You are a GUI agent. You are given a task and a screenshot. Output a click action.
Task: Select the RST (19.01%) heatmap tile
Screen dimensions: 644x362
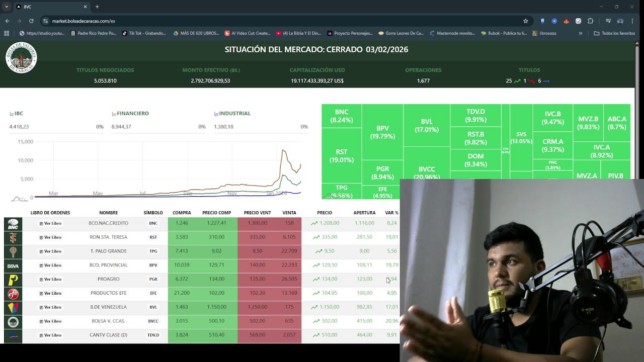click(342, 156)
